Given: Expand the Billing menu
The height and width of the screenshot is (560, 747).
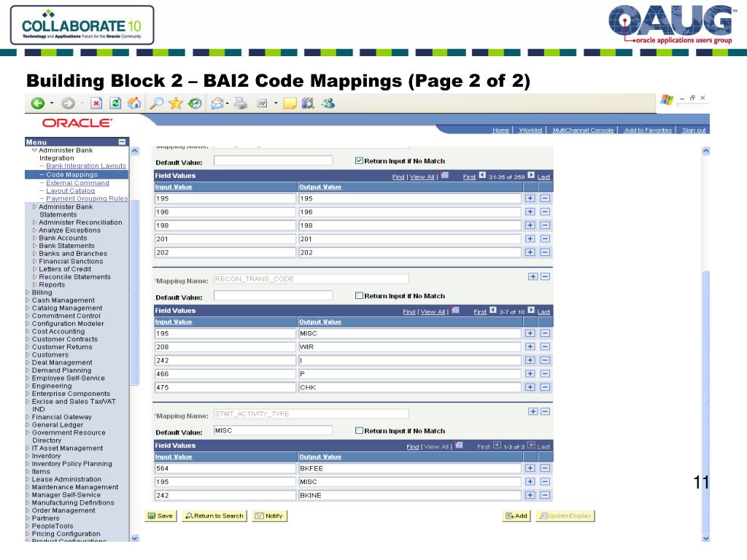Looking at the screenshot, I should click(x=28, y=293).
